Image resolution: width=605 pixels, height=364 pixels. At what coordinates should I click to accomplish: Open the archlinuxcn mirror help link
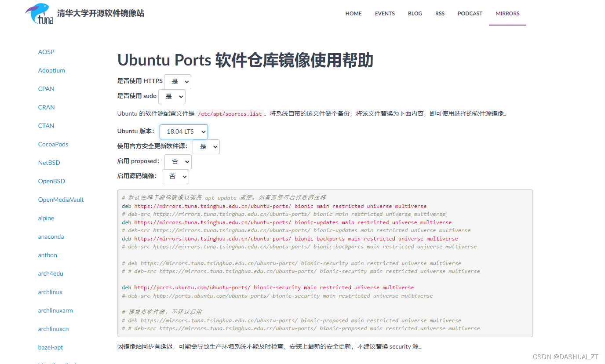(53, 329)
